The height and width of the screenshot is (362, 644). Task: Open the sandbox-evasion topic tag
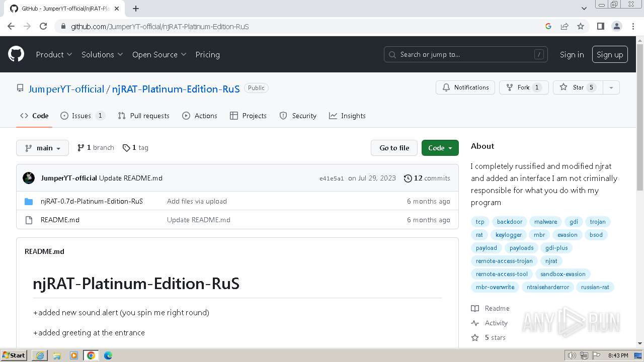click(x=562, y=274)
